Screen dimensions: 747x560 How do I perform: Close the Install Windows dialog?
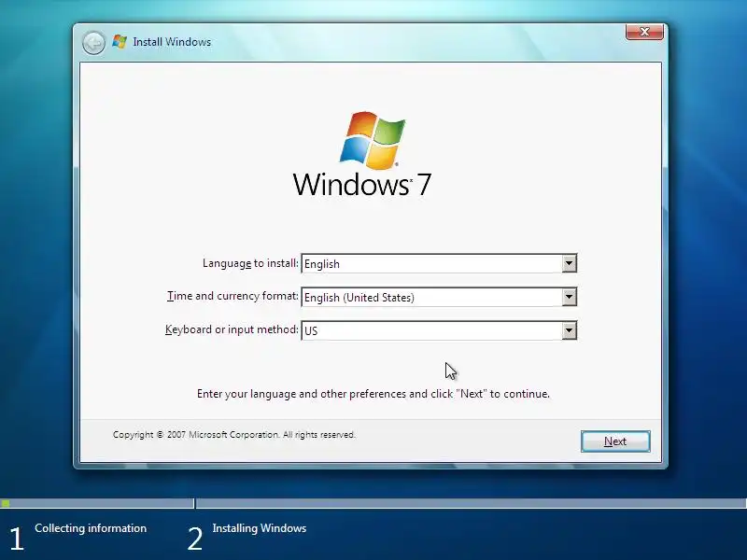(x=644, y=32)
